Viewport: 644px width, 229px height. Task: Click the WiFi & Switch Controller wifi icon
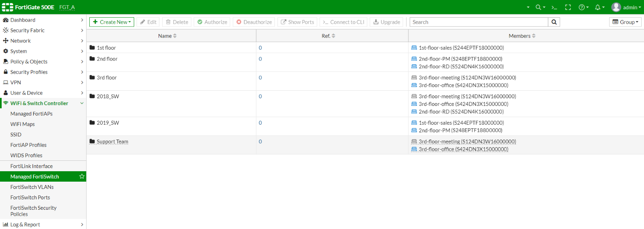(6, 103)
